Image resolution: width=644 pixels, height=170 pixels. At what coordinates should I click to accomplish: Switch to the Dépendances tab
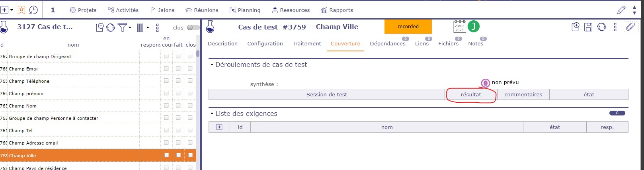387,44
